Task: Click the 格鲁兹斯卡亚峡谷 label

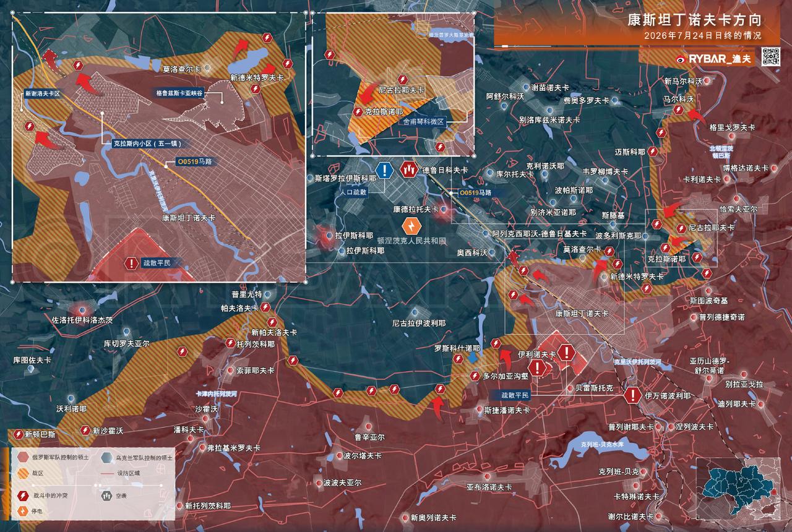Action: click(179, 93)
